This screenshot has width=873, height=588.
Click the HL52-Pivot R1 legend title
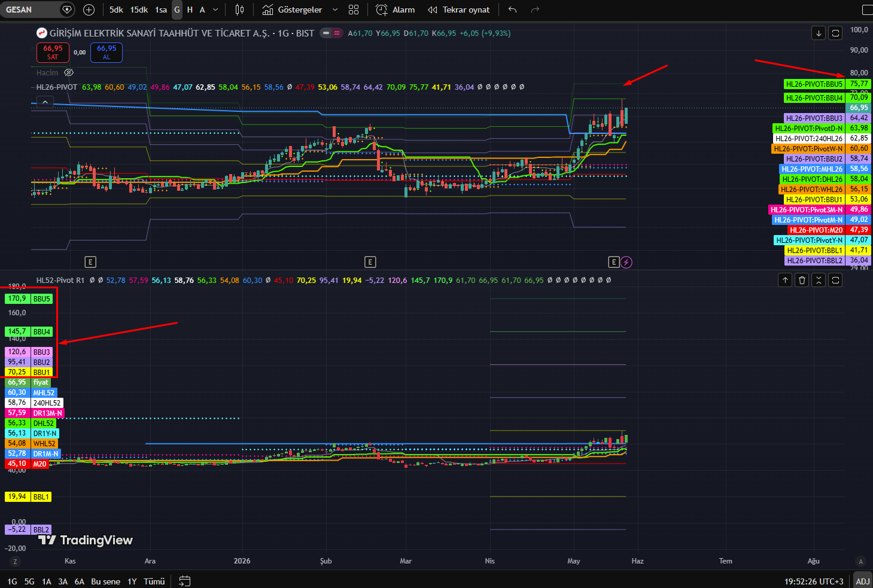tap(60, 280)
